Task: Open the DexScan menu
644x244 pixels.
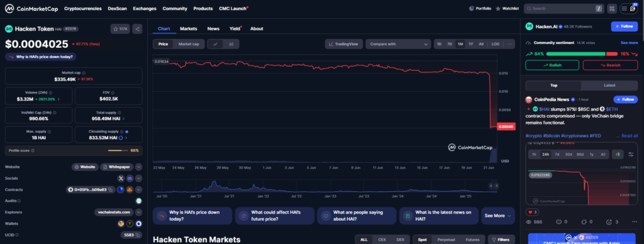Action: (x=117, y=8)
